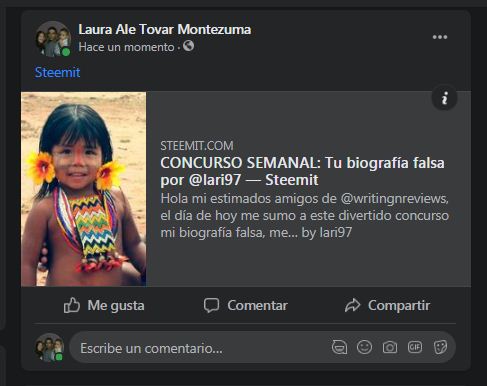Open the child photo link thumbnail
Viewport: 487px width, 386px height.
click(83, 189)
